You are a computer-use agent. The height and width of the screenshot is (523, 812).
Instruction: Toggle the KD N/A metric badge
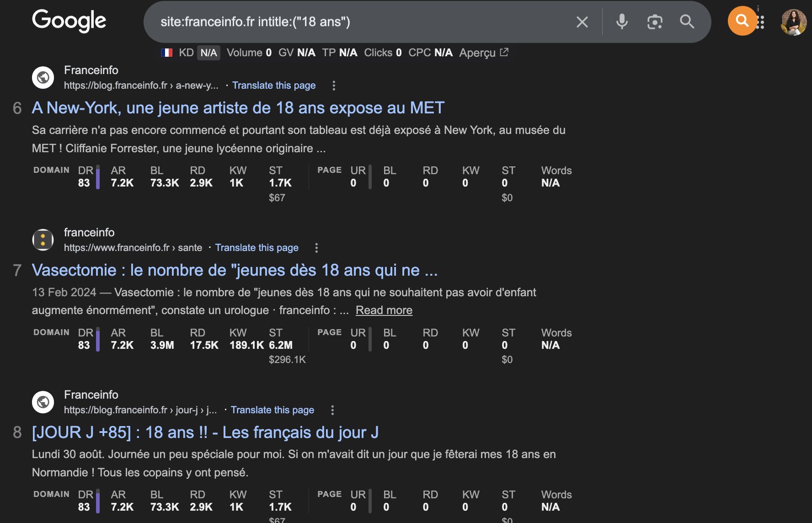[208, 52]
